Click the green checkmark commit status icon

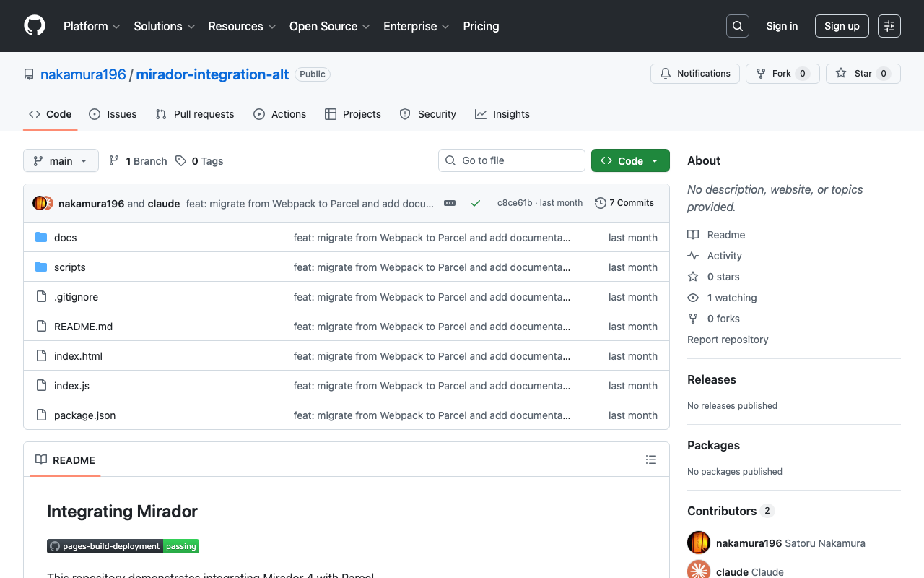pos(476,203)
